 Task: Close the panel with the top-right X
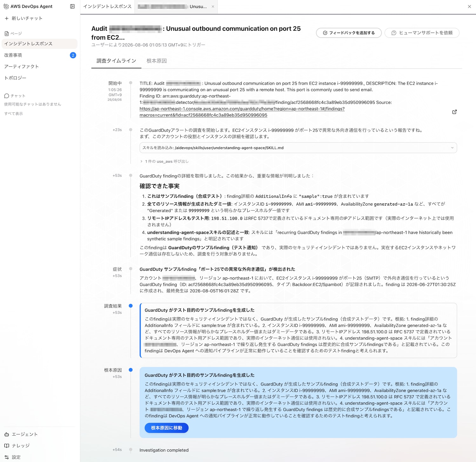[469, 6]
